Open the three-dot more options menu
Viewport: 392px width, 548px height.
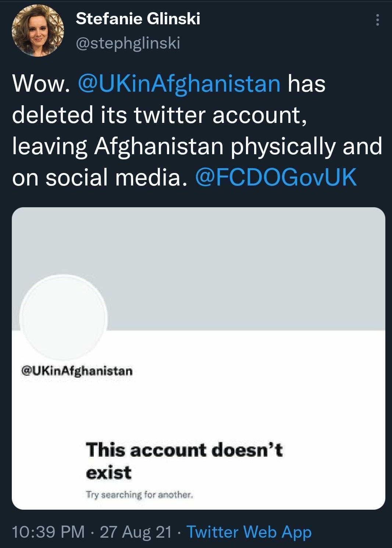(377, 20)
